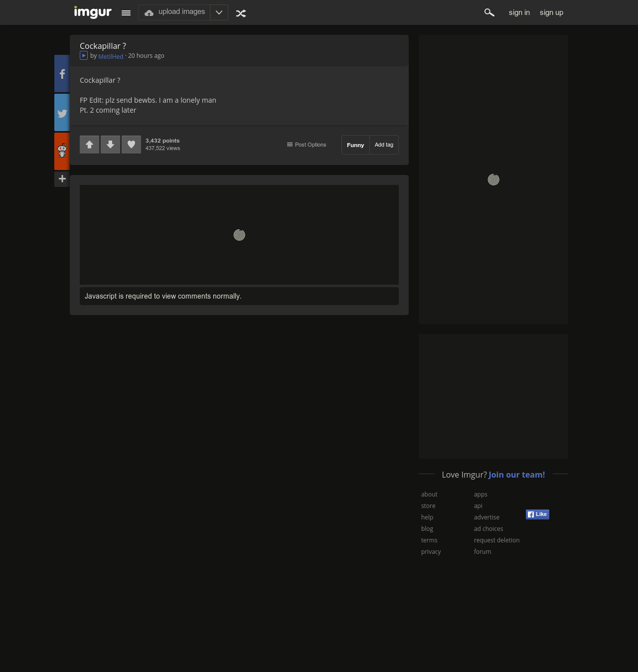Click Add tag button
This screenshot has width=638, height=672.
point(384,145)
